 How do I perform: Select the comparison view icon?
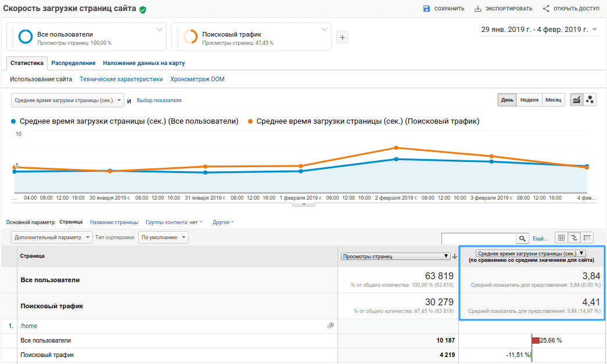tap(574, 237)
